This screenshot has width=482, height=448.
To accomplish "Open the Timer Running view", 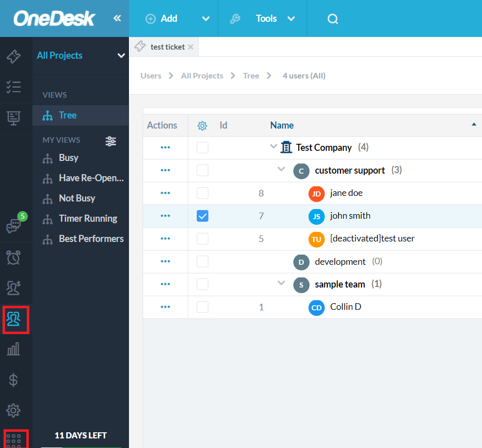I will [x=80, y=219].
